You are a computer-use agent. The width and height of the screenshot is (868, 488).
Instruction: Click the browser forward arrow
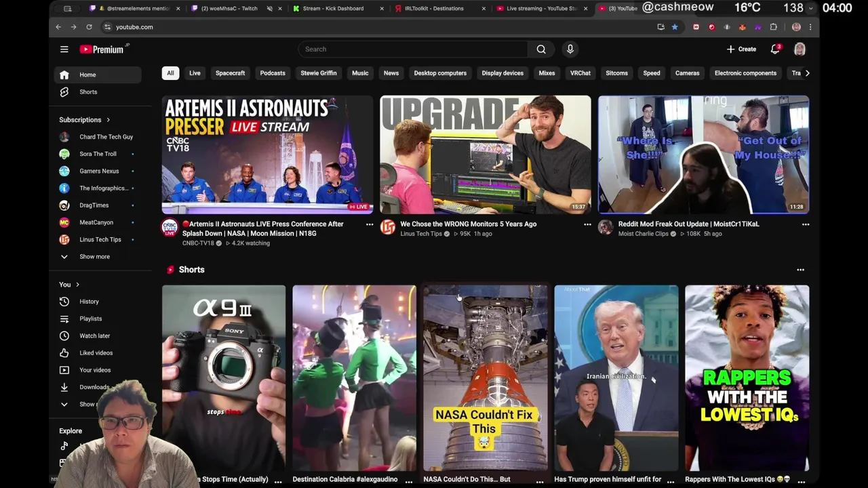tap(73, 27)
